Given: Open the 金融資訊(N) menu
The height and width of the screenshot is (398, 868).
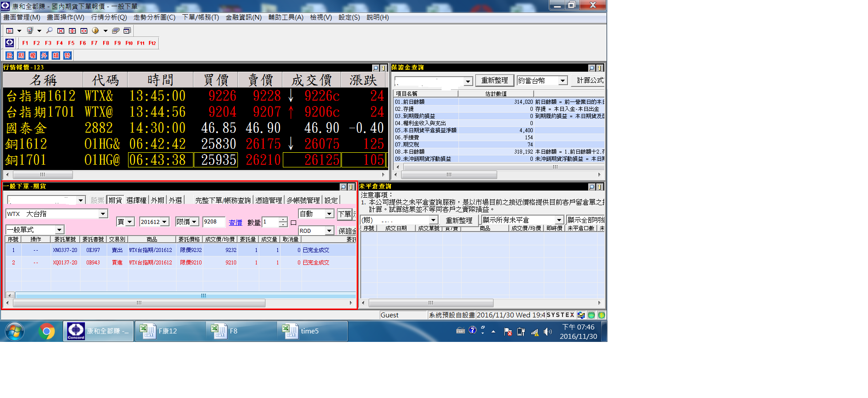Looking at the screenshot, I should (x=244, y=17).
